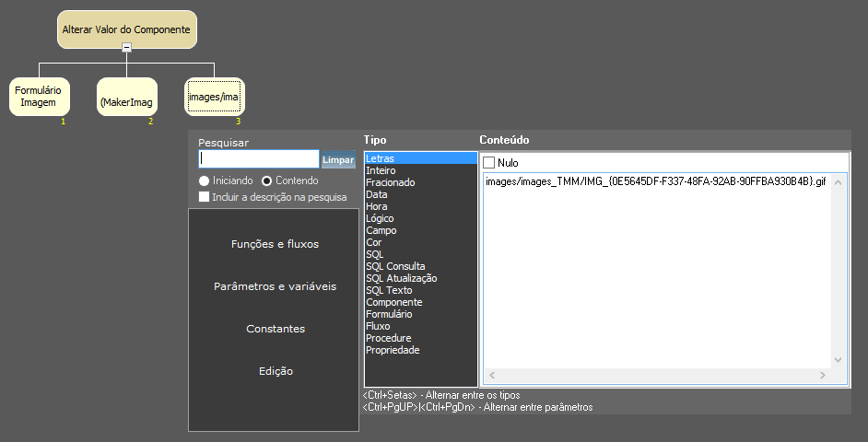
Task: Choose Componente in the Tipo list
Action: pyautogui.click(x=393, y=302)
